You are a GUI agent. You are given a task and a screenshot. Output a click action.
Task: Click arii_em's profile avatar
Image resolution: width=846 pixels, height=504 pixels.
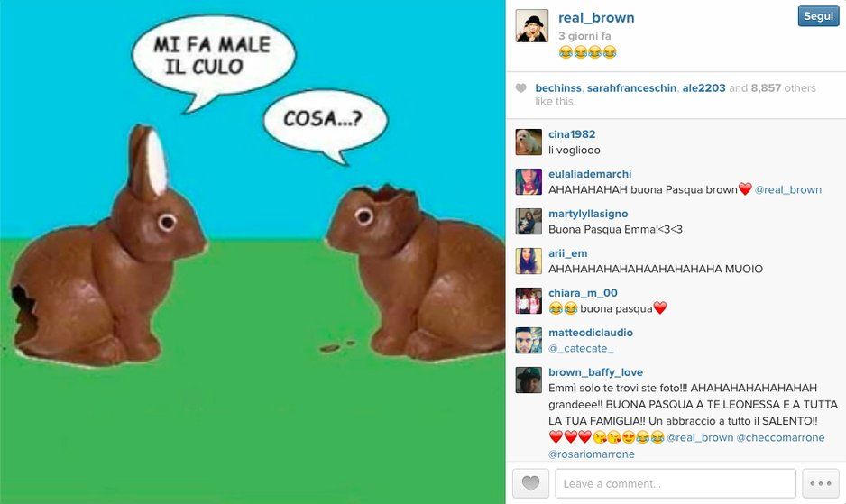pos(529,261)
